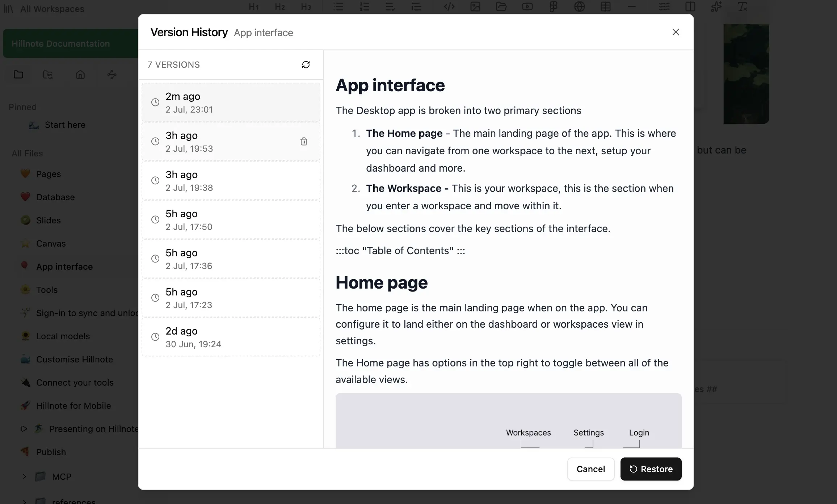
Task: Expand the references folder
Action: [24, 501]
